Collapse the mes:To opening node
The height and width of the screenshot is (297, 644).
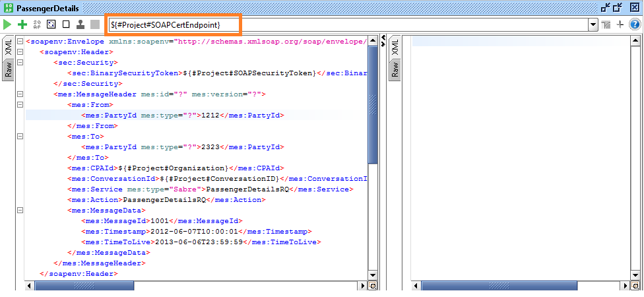click(x=20, y=136)
